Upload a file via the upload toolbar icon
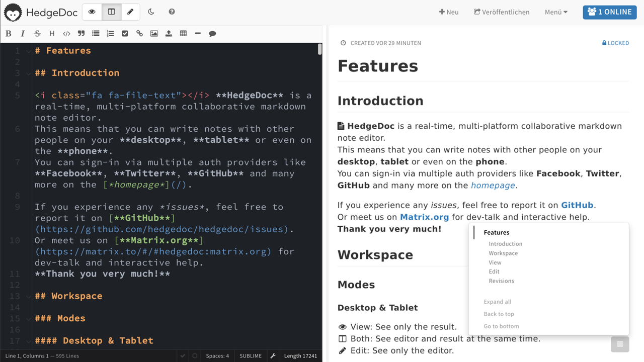The height and width of the screenshot is (362, 644). tap(169, 33)
